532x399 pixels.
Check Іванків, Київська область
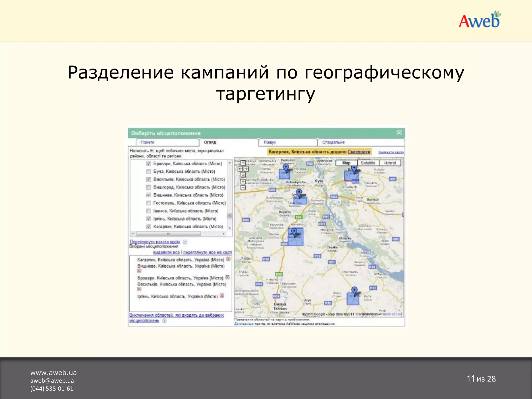(149, 211)
